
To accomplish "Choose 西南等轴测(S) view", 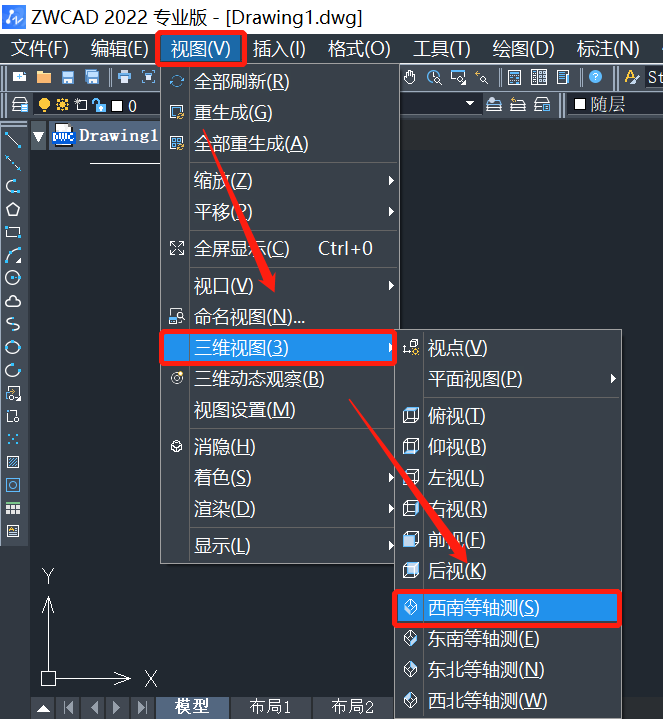I will (x=507, y=608).
